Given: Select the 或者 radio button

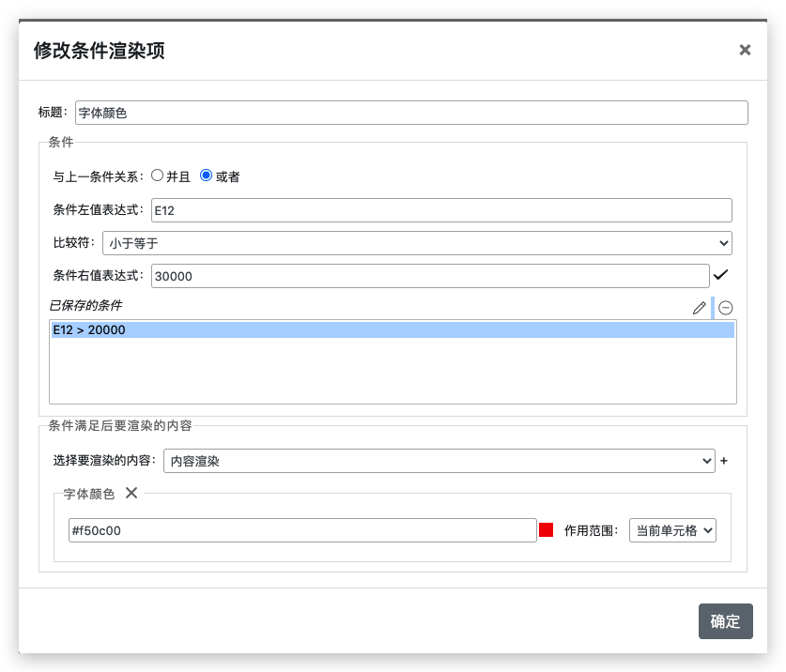Looking at the screenshot, I should click(x=206, y=176).
